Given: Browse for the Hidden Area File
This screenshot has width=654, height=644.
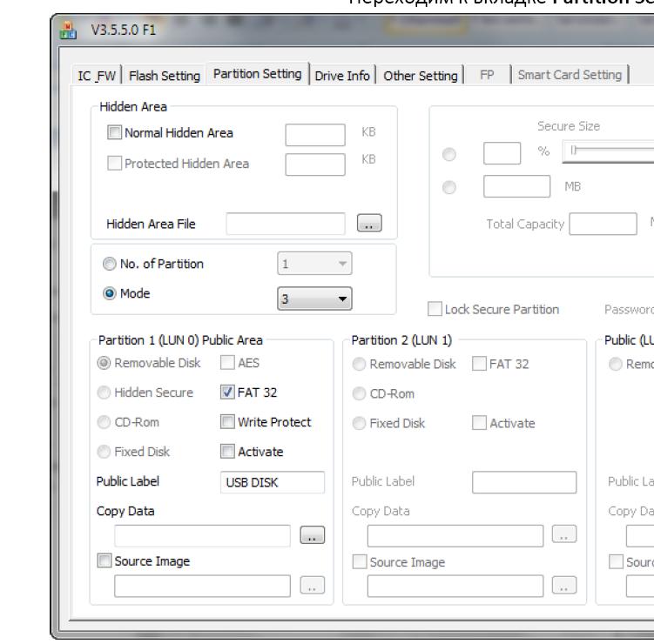Looking at the screenshot, I should 369,223.
